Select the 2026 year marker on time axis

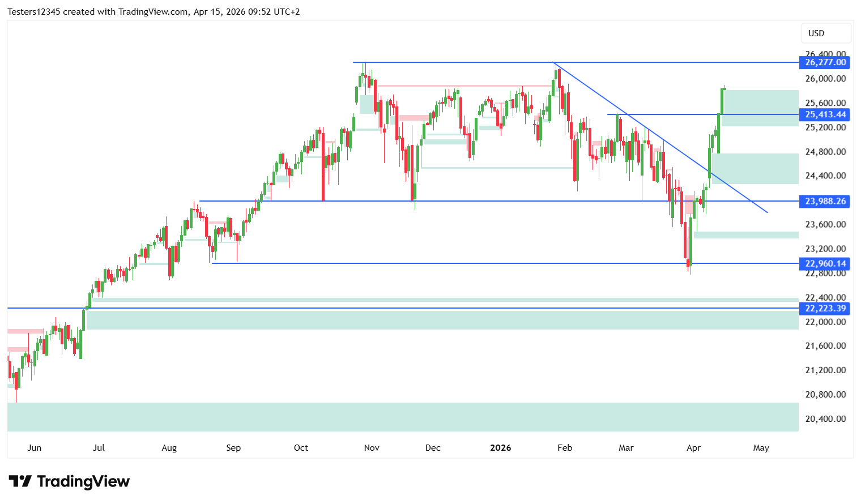tap(500, 448)
